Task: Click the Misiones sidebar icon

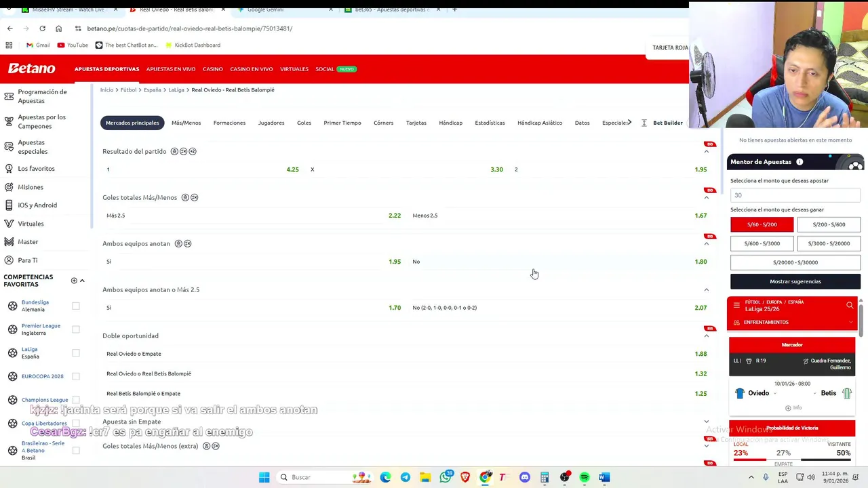Action: point(9,187)
